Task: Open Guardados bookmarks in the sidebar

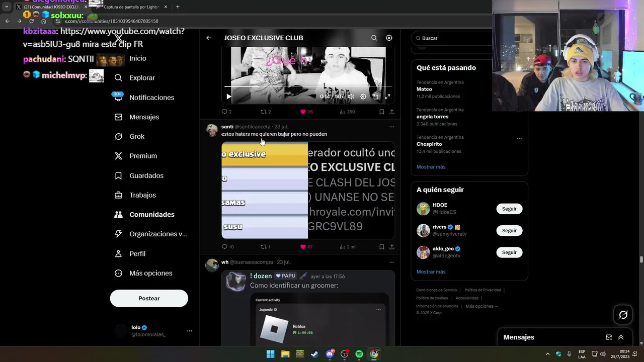Action: pos(139,175)
